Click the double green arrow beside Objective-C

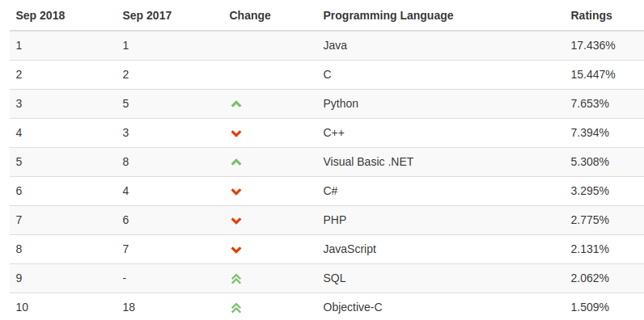[236, 308]
